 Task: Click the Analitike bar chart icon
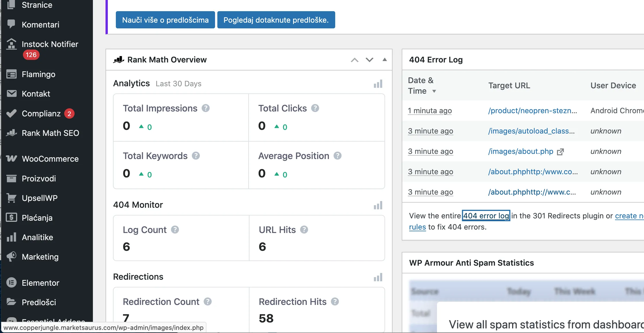point(11,237)
